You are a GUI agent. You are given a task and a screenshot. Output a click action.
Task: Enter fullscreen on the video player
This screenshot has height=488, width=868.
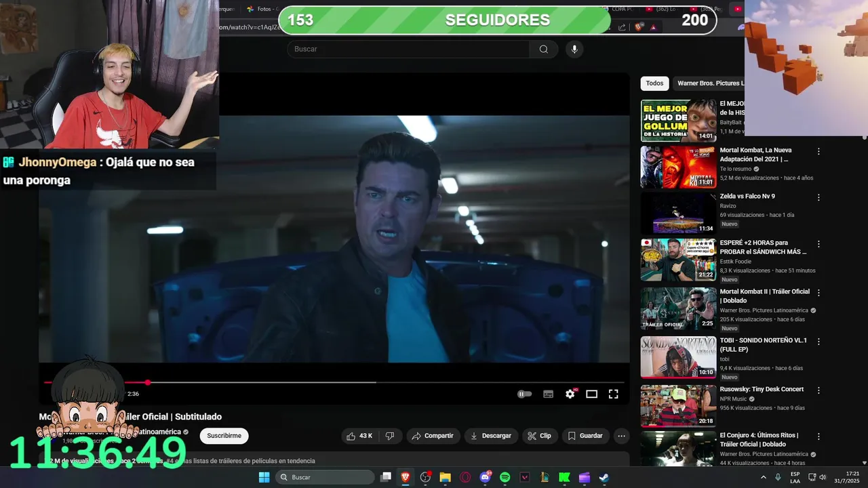tap(613, 394)
